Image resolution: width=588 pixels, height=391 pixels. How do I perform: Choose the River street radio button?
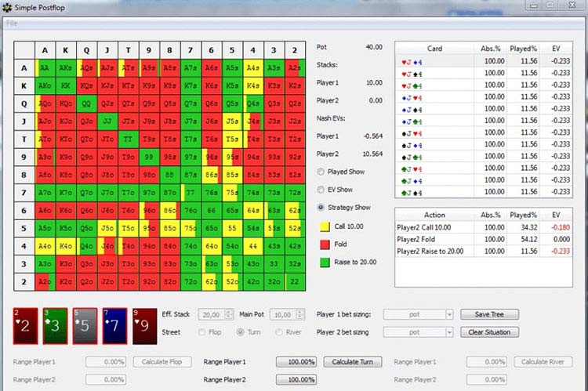tap(280, 331)
